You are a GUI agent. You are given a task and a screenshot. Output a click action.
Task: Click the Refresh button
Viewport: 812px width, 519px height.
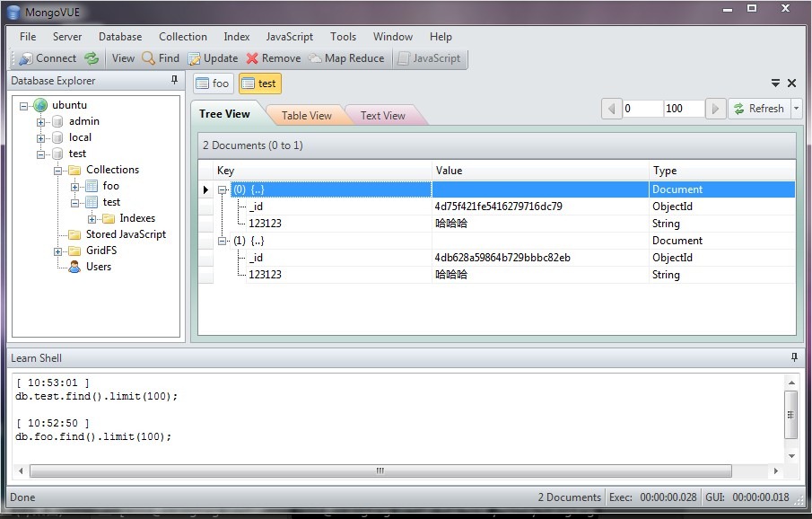click(x=760, y=109)
